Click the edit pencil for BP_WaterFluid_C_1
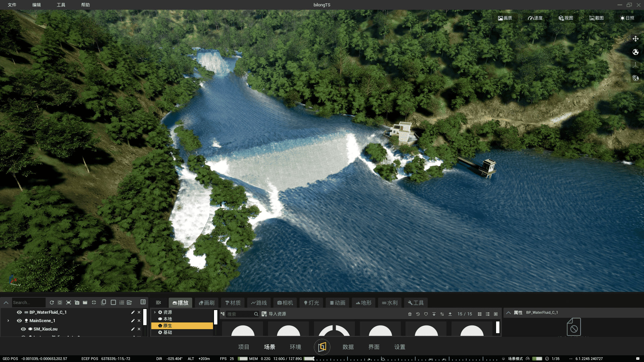This screenshot has width=644, height=362. [x=133, y=312]
